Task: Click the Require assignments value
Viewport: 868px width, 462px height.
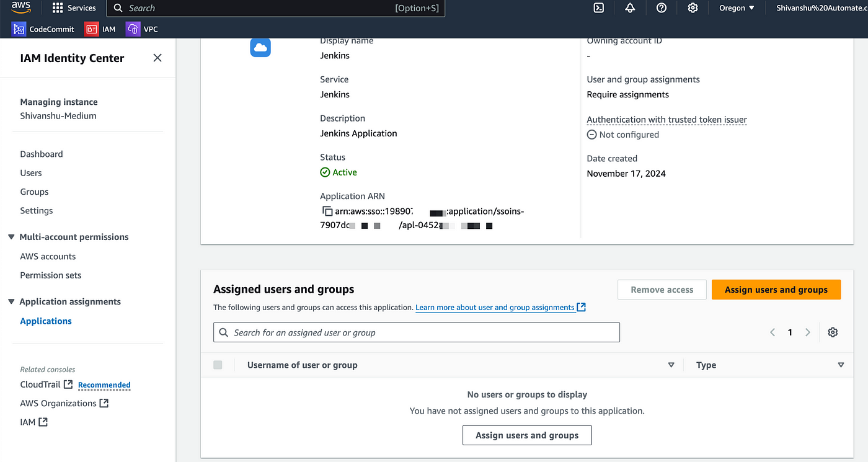Action: coord(627,95)
